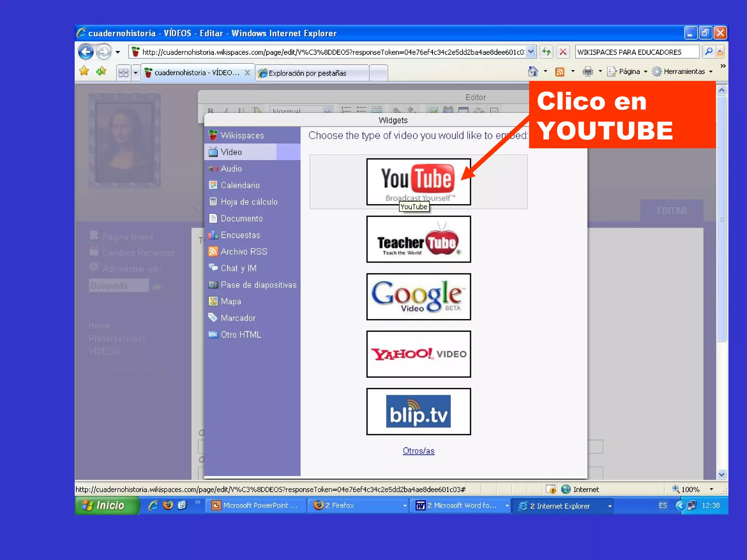
Task: Click the Home dropdown arrow in toolbar
Action: [x=545, y=71]
